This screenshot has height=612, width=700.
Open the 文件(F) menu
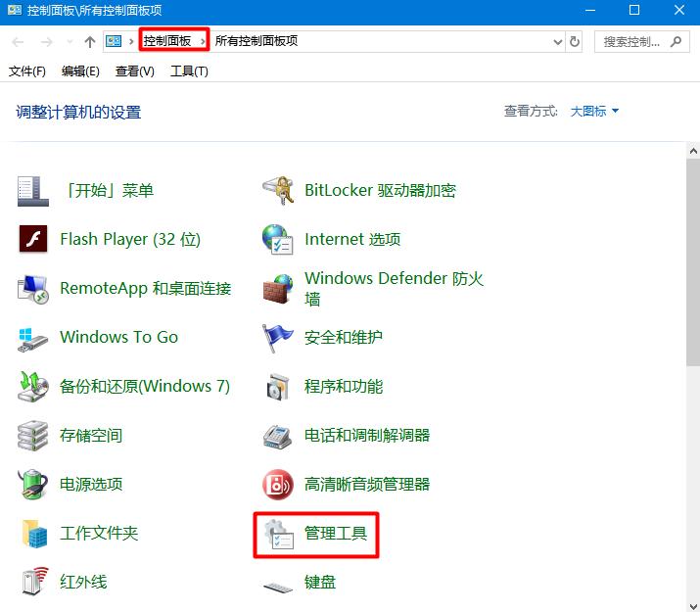coord(27,71)
